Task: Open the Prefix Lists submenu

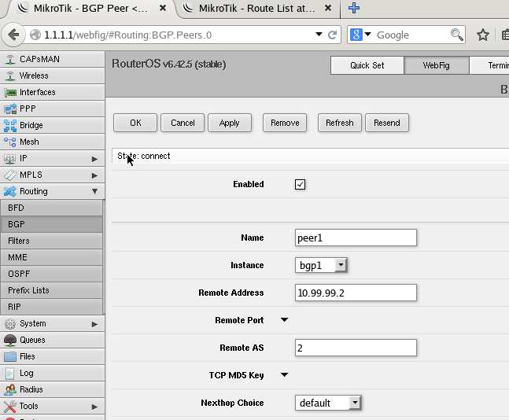Action: tap(51, 290)
